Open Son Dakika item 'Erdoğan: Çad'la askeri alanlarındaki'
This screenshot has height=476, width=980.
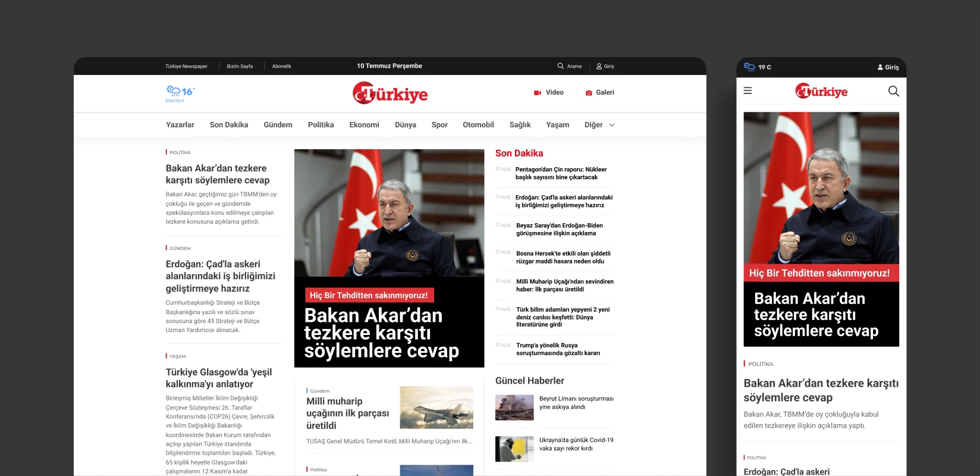coord(564,201)
